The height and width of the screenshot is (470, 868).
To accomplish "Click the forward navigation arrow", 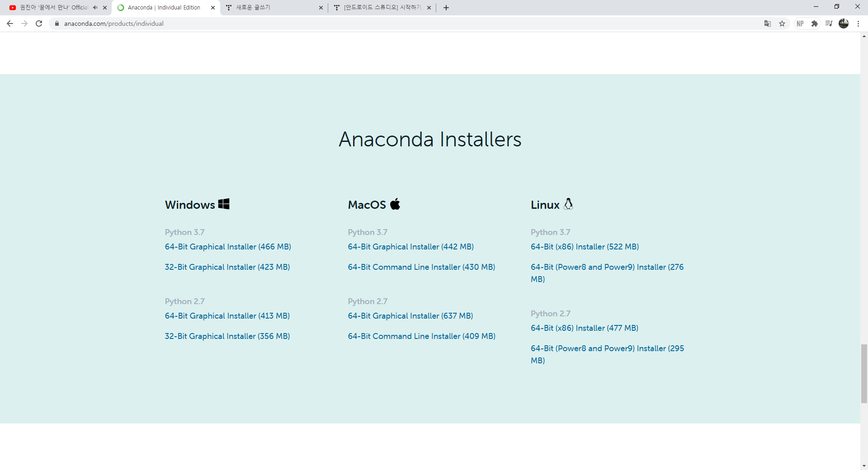I will point(24,23).
